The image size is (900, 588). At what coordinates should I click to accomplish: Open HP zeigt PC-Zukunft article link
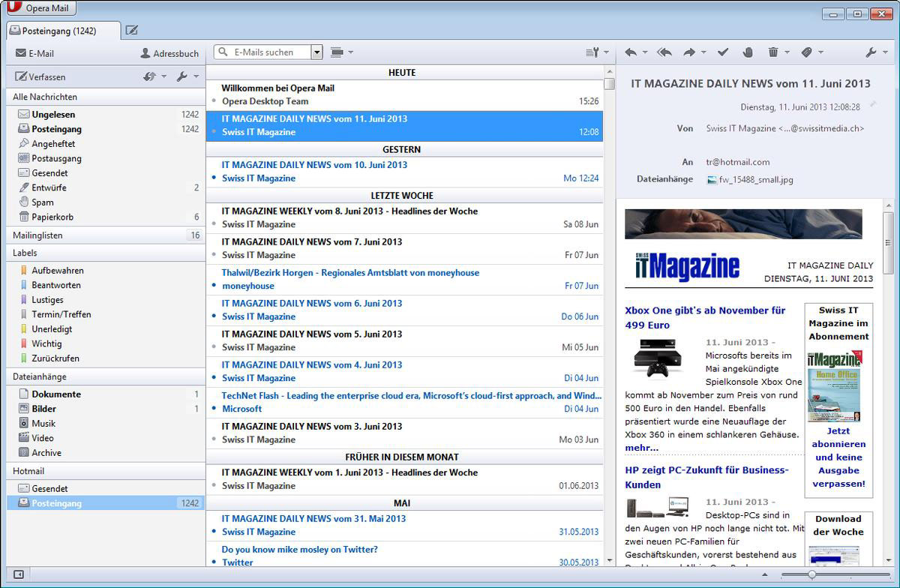coord(706,477)
